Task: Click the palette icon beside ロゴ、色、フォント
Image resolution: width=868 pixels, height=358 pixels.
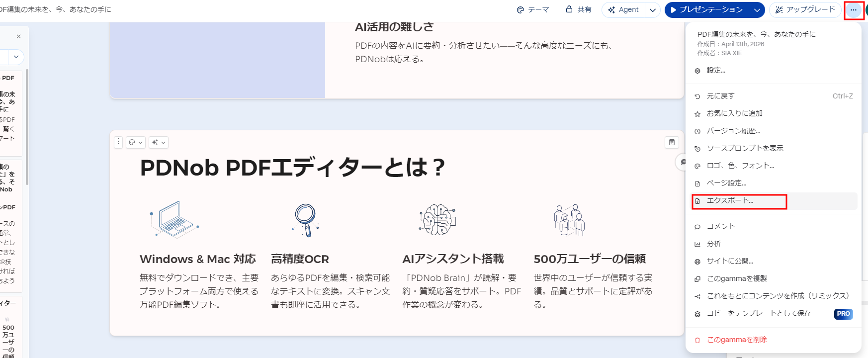Action: 697,166
